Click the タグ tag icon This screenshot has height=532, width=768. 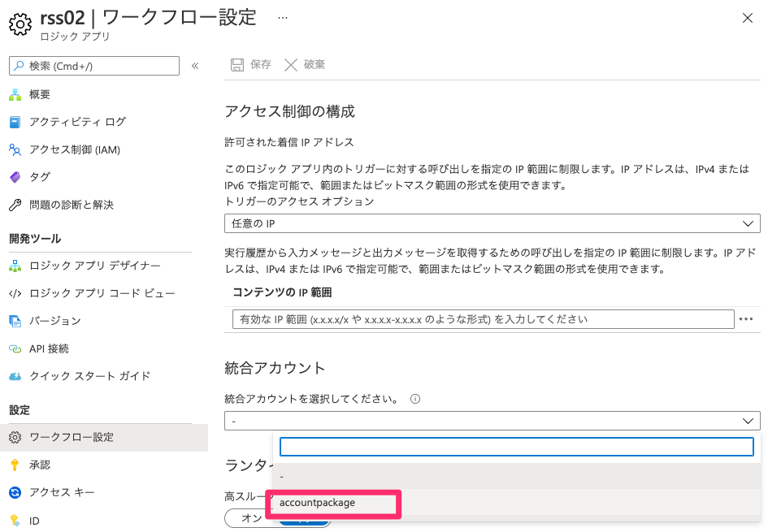pos(15,177)
